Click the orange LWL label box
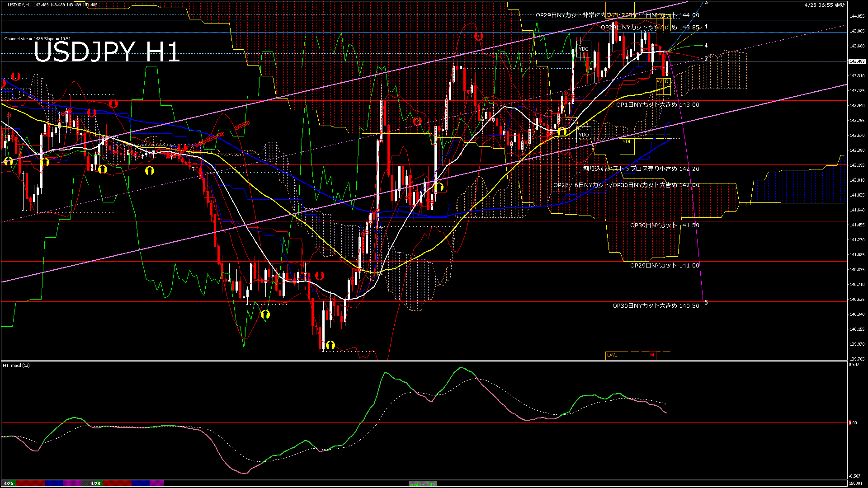Image resolution: width=868 pixels, height=488 pixels. tap(612, 355)
